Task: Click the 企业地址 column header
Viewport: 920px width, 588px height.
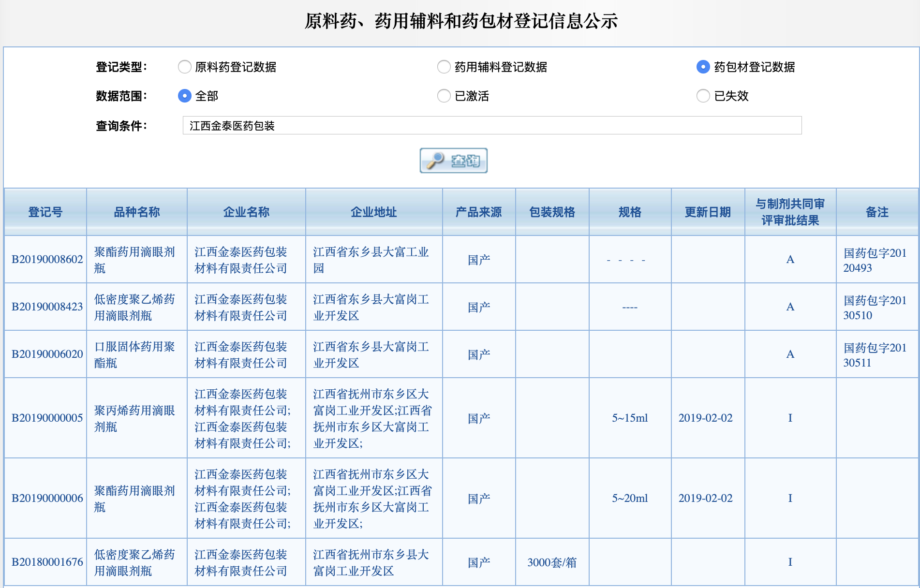Action: [374, 212]
